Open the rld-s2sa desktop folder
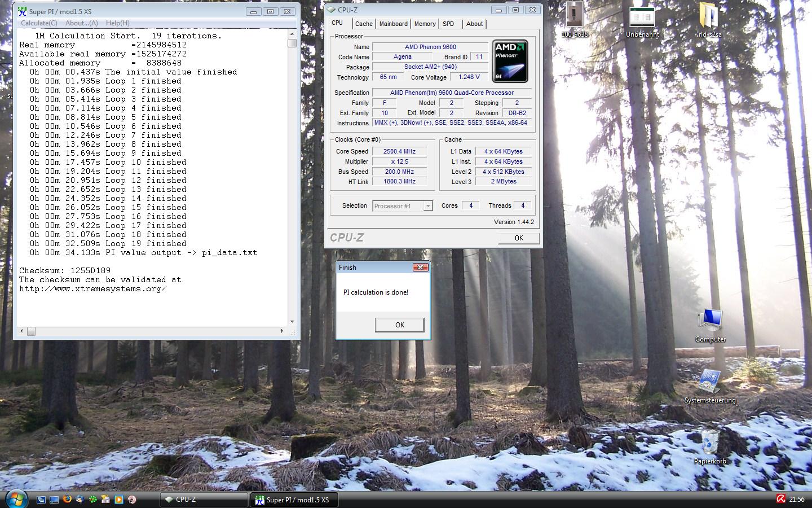The height and width of the screenshot is (508, 812). click(709, 21)
